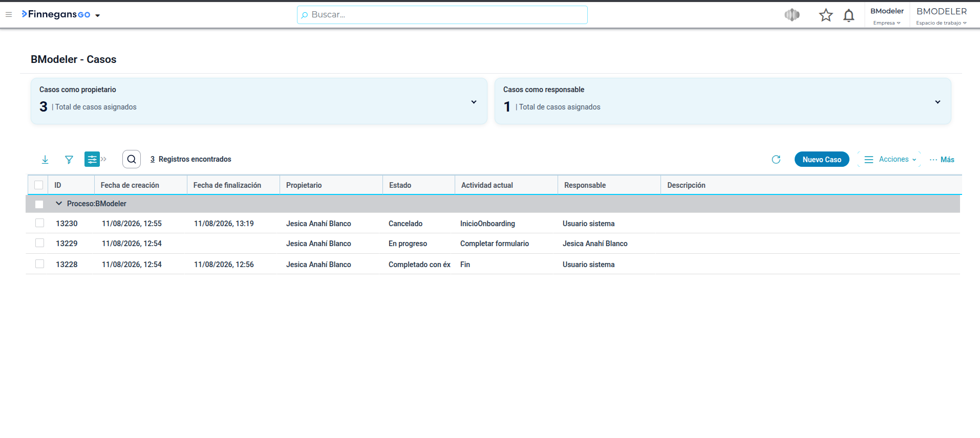Open case ID 13229
The width and height of the screenshot is (980, 438).
coord(67,244)
